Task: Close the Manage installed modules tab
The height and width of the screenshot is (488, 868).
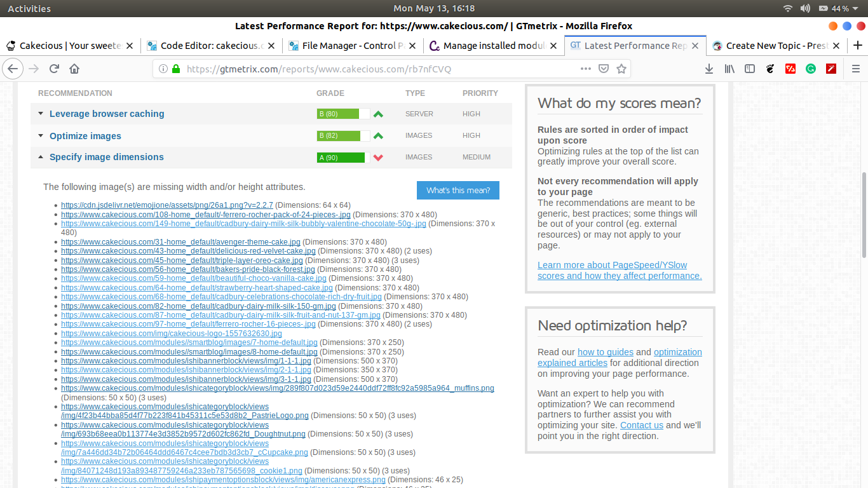Action: pos(553,46)
